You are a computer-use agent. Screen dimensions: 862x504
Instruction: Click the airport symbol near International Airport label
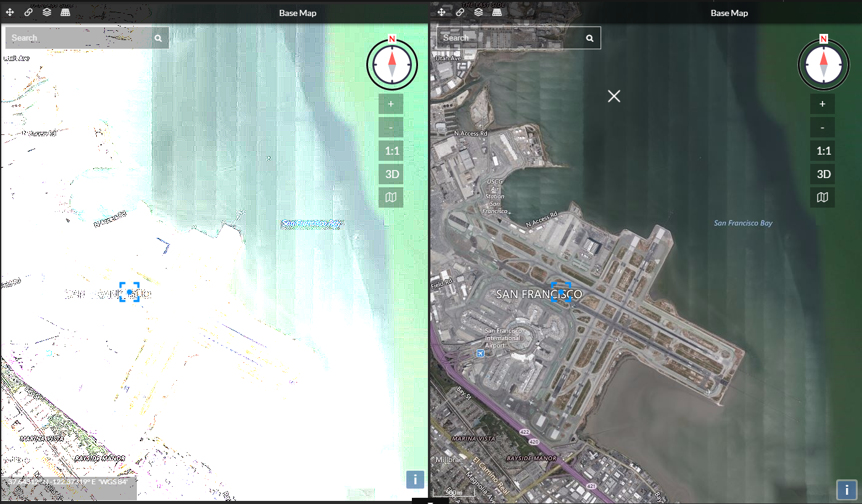point(480,354)
